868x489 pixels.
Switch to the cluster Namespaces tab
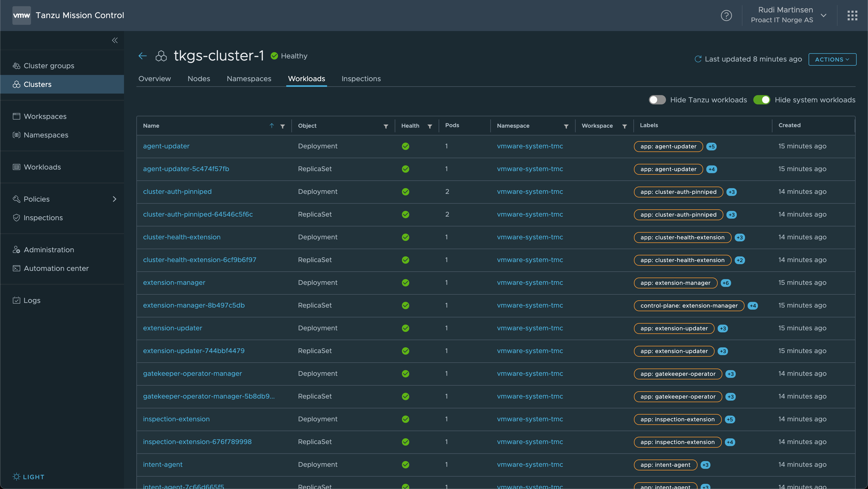(249, 79)
